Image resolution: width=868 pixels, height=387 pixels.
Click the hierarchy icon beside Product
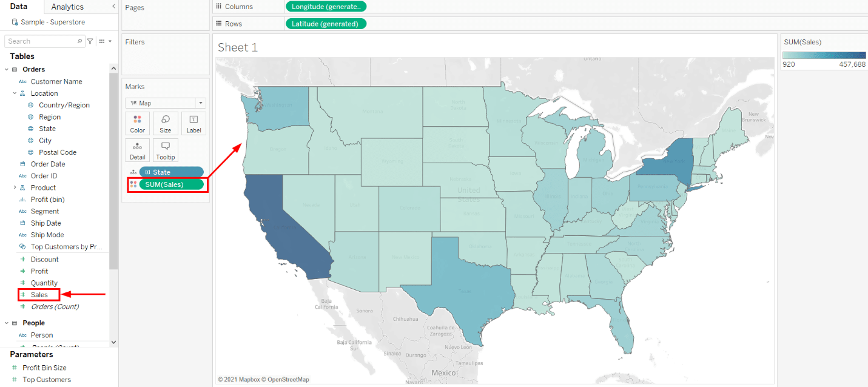pos(22,187)
